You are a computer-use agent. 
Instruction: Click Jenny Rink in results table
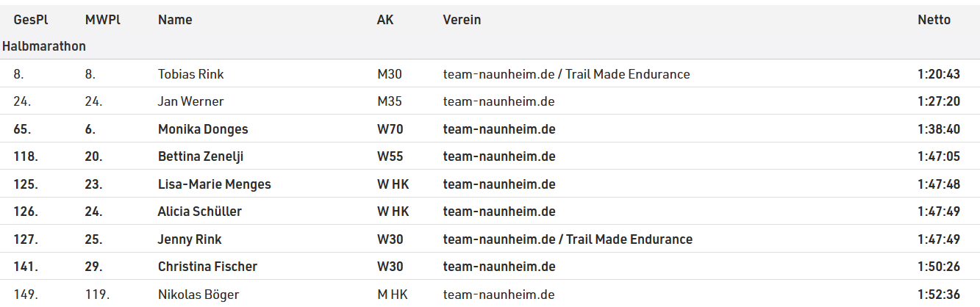pos(190,239)
